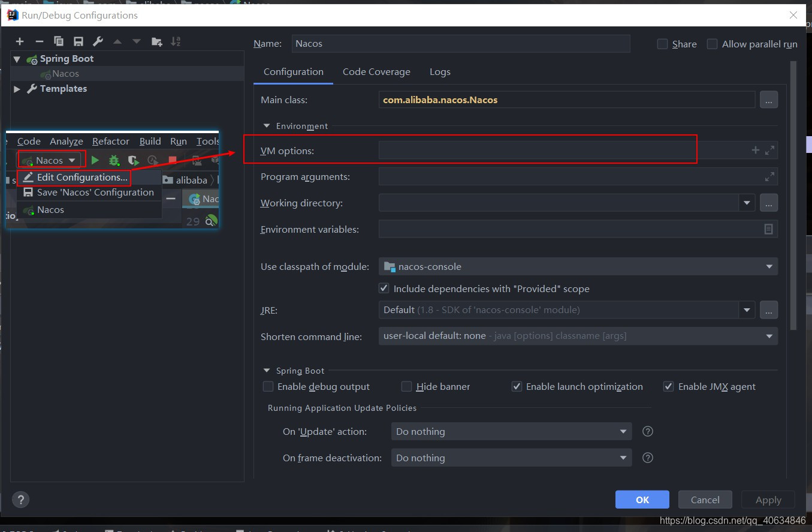Open edit defaults with the wrench icon
This screenshot has width=812, height=532.
98,41
